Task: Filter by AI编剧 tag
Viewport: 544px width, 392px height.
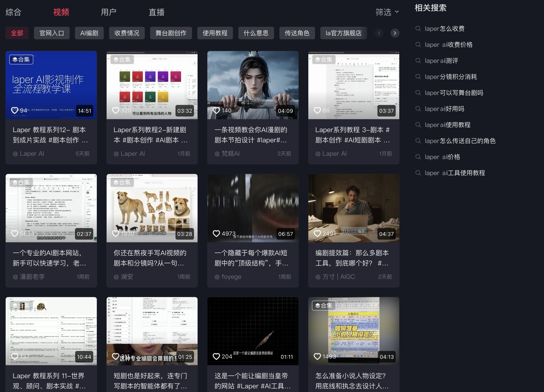Action: [x=89, y=33]
